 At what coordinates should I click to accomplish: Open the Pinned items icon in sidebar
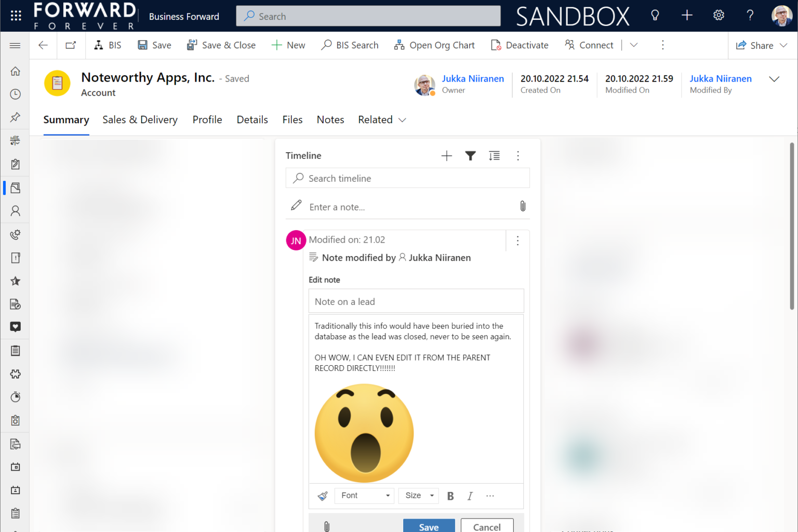[15, 117]
